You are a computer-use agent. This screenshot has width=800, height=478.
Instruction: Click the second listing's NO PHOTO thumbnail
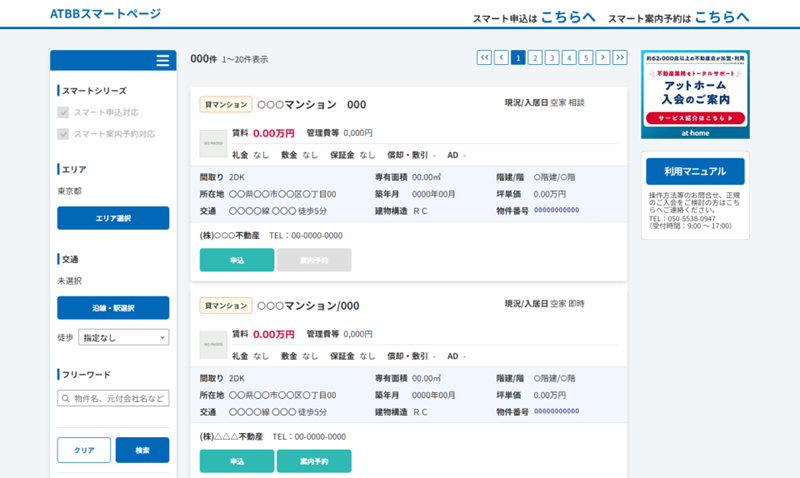coord(213,344)
